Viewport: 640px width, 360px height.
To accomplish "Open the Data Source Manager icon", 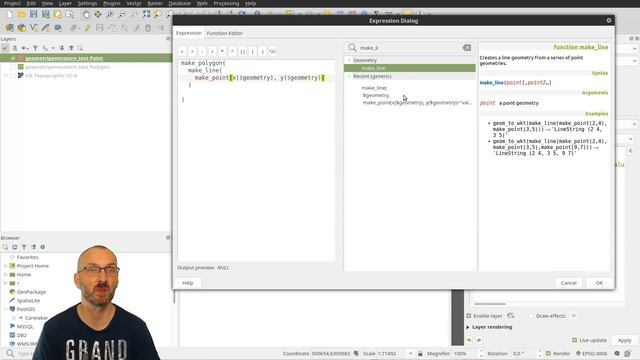I will coord(9,28).
